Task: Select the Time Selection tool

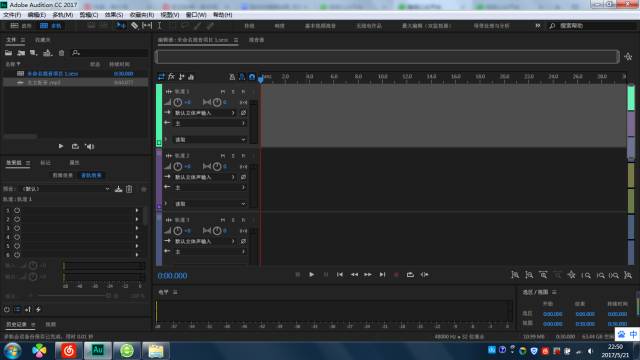Action: [x=160, y=26]
